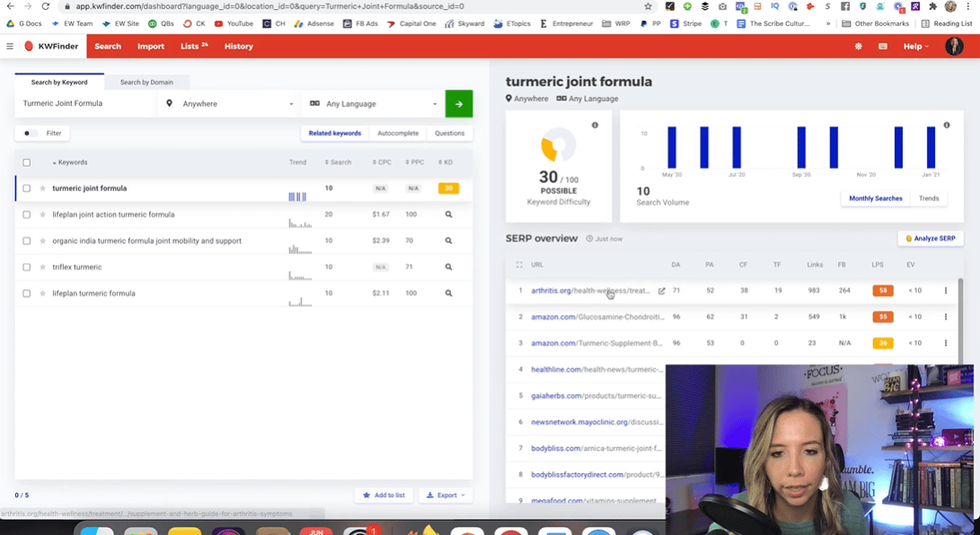Sort by PPC column
Screen dimensions: 980x535
point(414,162)
